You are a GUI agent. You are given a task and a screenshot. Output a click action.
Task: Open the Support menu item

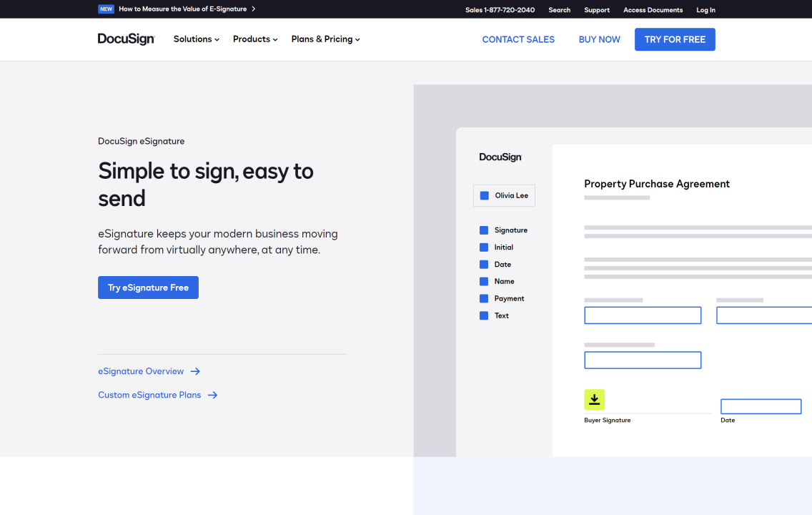[596, 9]
